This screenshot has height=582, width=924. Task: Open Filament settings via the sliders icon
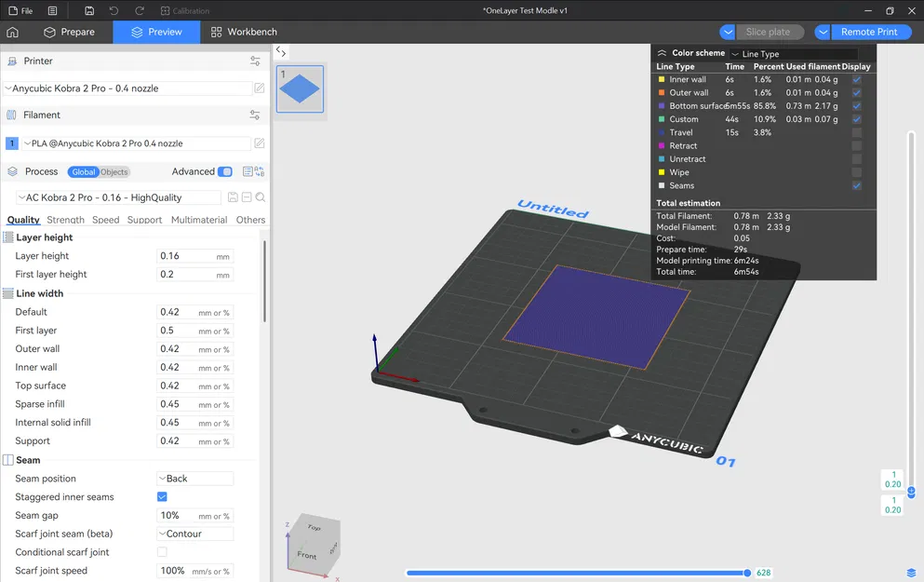[x=255, y=115]
